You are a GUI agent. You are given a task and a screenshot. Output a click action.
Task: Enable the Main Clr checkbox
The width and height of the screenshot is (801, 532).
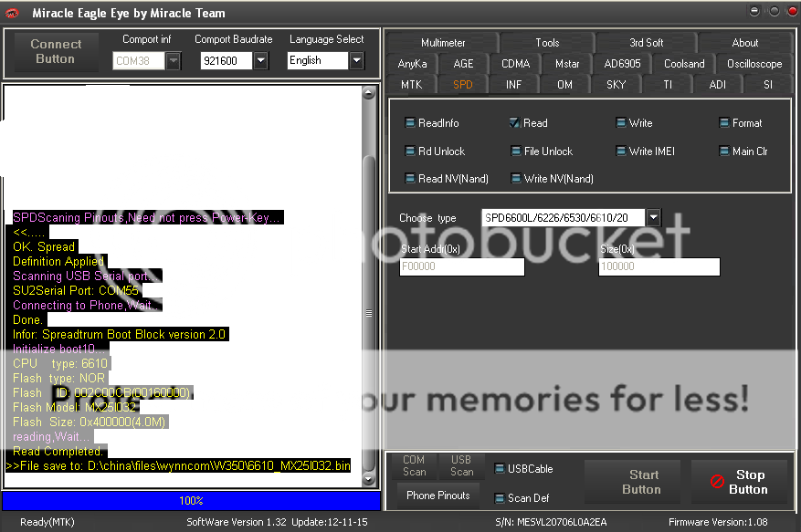point(724,151)
